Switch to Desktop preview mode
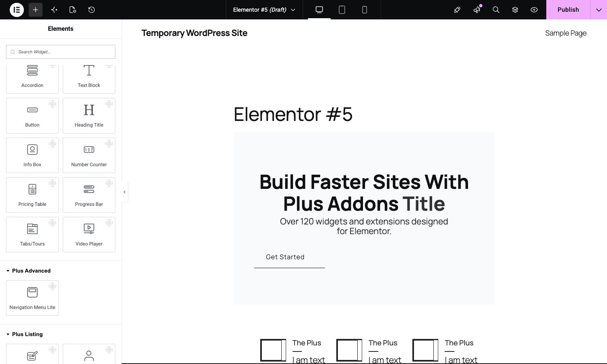This screenshot has height=364, width=607. click(x=319, y=10)
